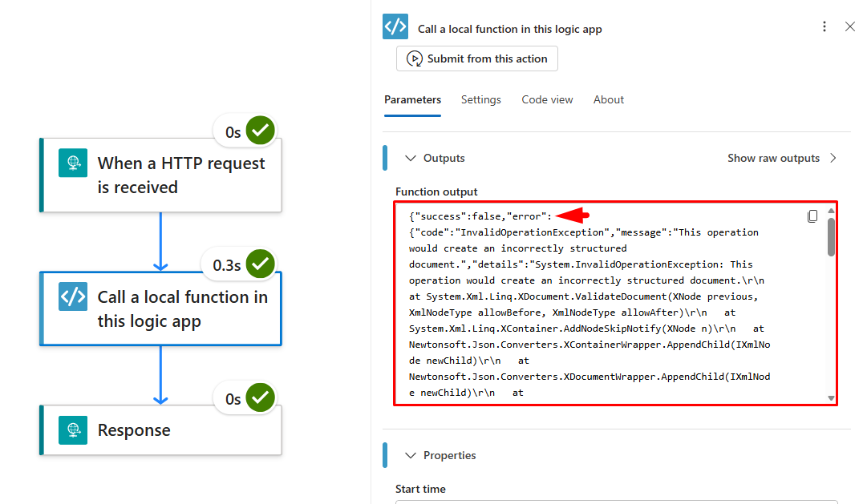Click the HTTP request trigger globe icon
Viewport: 863px width, 504px height.
pyautogui.click(x=73, y=163)
